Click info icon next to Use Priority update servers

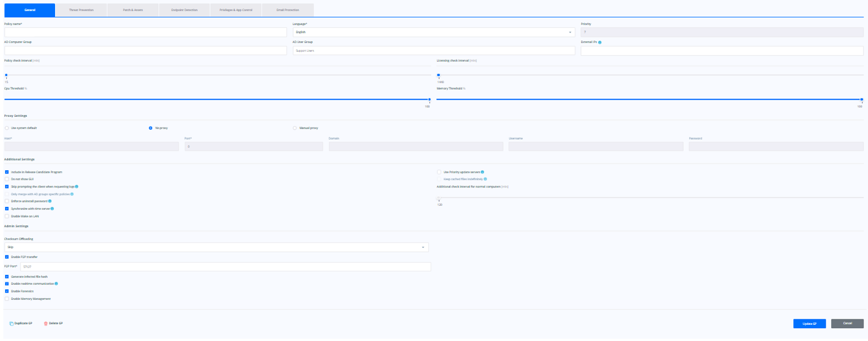click(482, 172)
